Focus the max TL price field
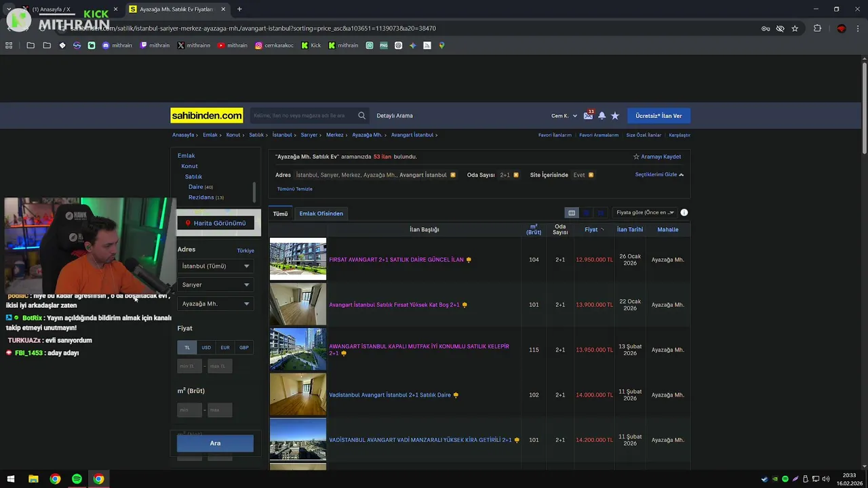The image size is (868, 488). click(220, 366)
